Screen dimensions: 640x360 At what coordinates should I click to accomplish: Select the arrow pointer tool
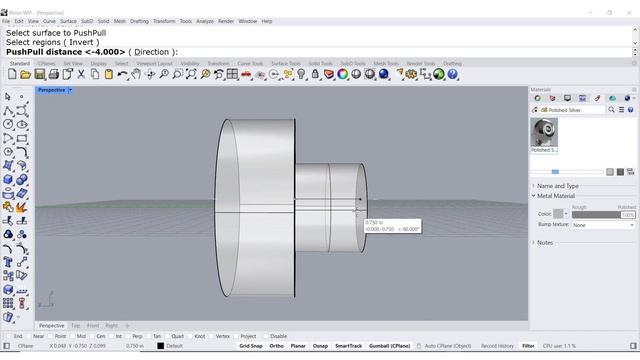click(8, 97)
